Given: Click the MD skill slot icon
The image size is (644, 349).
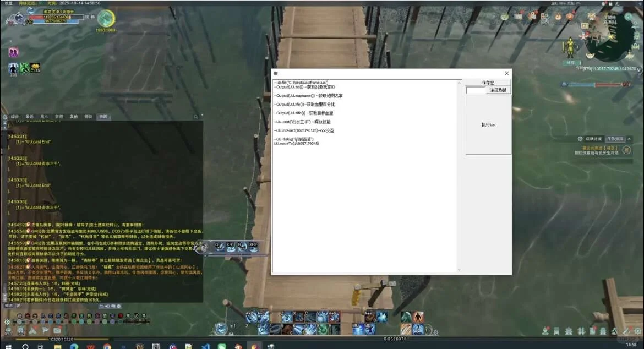Looking at the screenshot, I should (370, 329).
